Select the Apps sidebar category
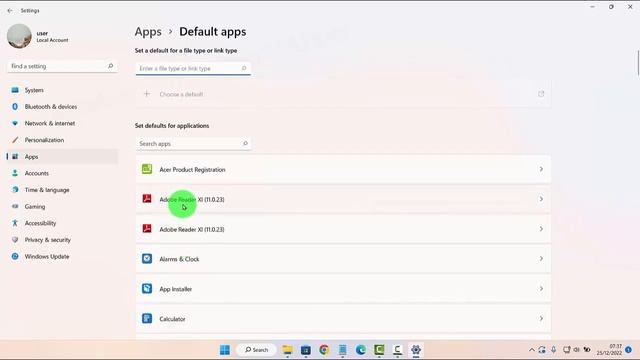Screen dimensions: 640x360 (x=62, y=157)
